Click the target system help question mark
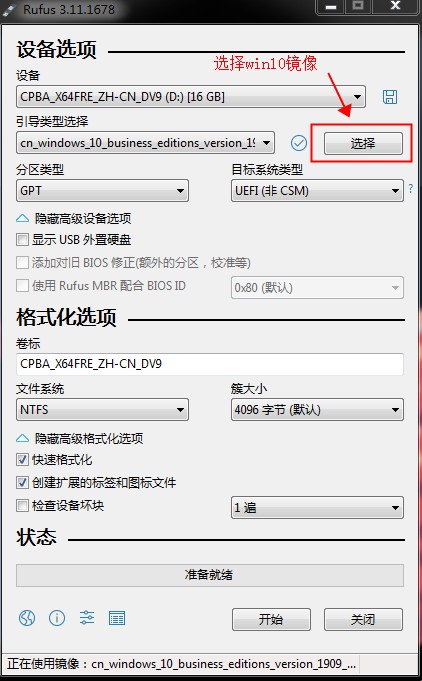This screenshot has height=681, width=422. coord(411,189)
